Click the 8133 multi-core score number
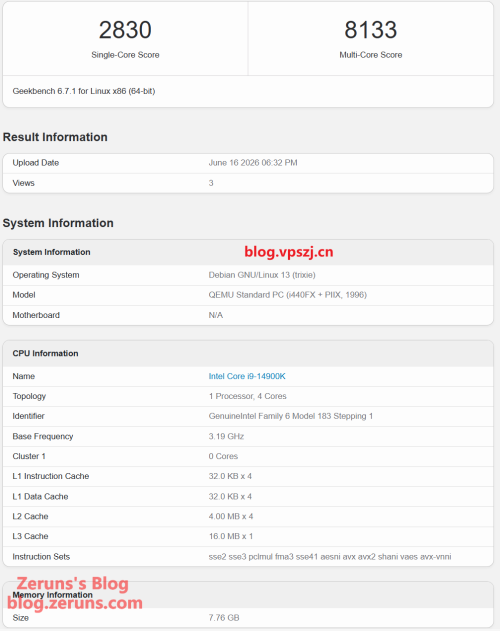Image resolution: width=500 pixels, height=632 pixels. (370, 30)
